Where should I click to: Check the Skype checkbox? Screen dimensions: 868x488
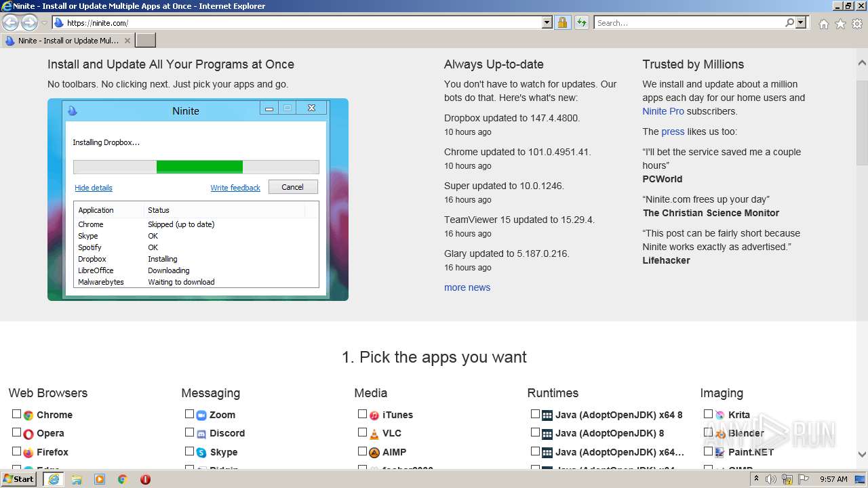pos(189,451)
